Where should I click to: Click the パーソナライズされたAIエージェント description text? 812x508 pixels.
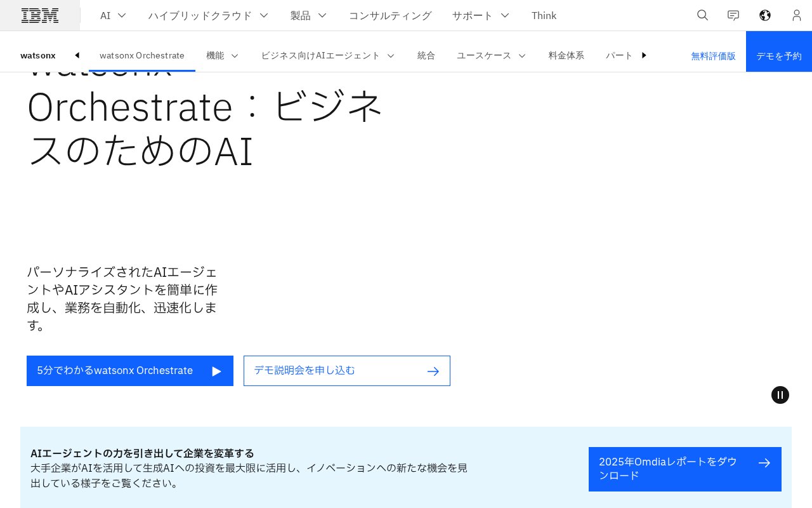(x=122, y=298)
